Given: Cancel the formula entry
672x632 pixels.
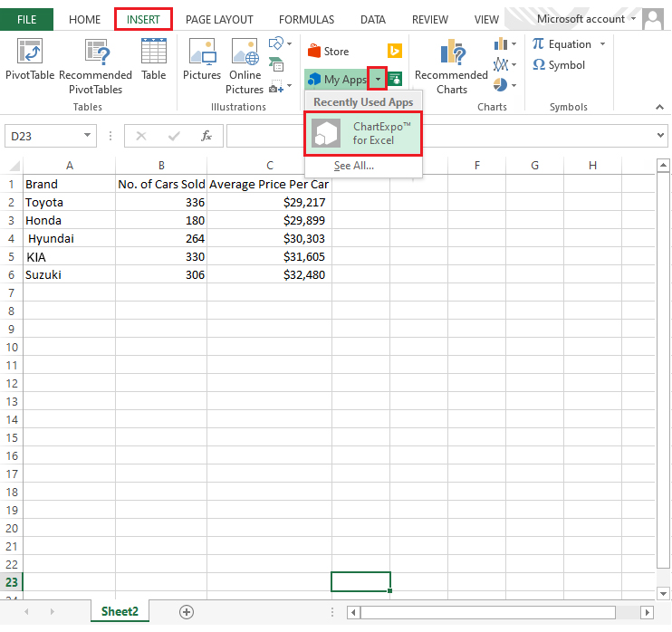Looking at the screenshot, I should (141, 136).
